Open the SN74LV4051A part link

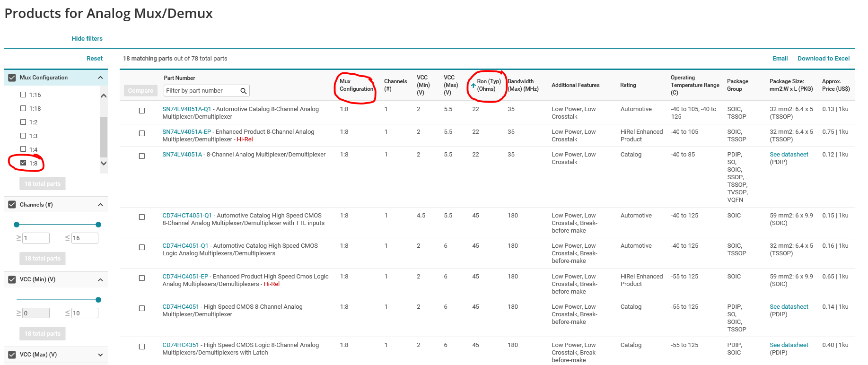(182, 155)
